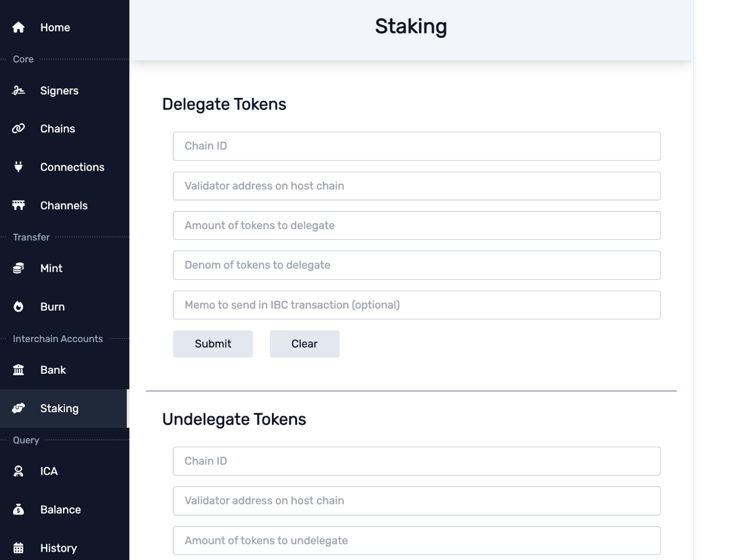Click the Chains link icon
Viewport: 748px width, 560px height.
click(18, 129)
